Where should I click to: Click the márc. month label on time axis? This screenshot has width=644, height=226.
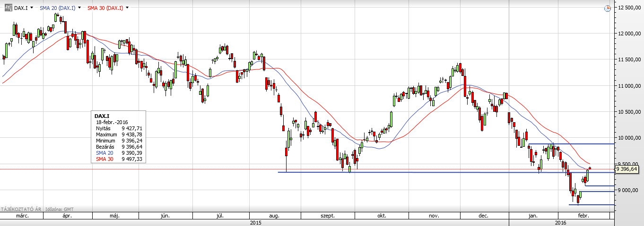pos(23,216)
